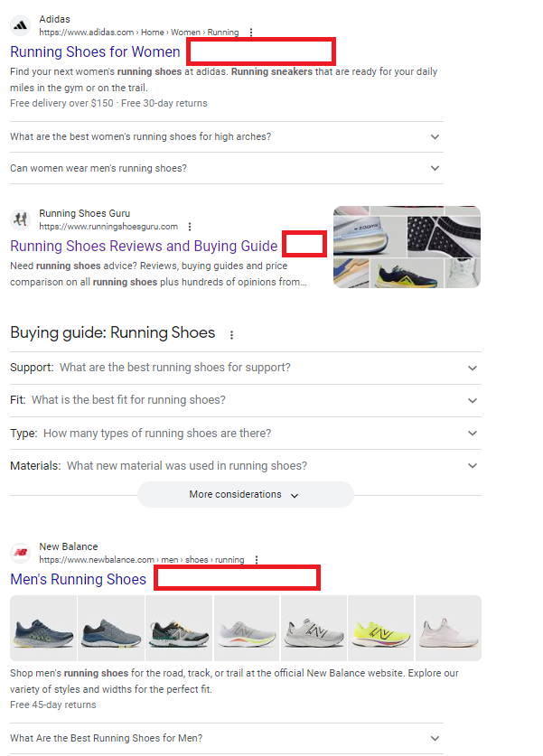Click the adidas.com Women Running URL
Screen dimensions: 543x756
point(139,33)
